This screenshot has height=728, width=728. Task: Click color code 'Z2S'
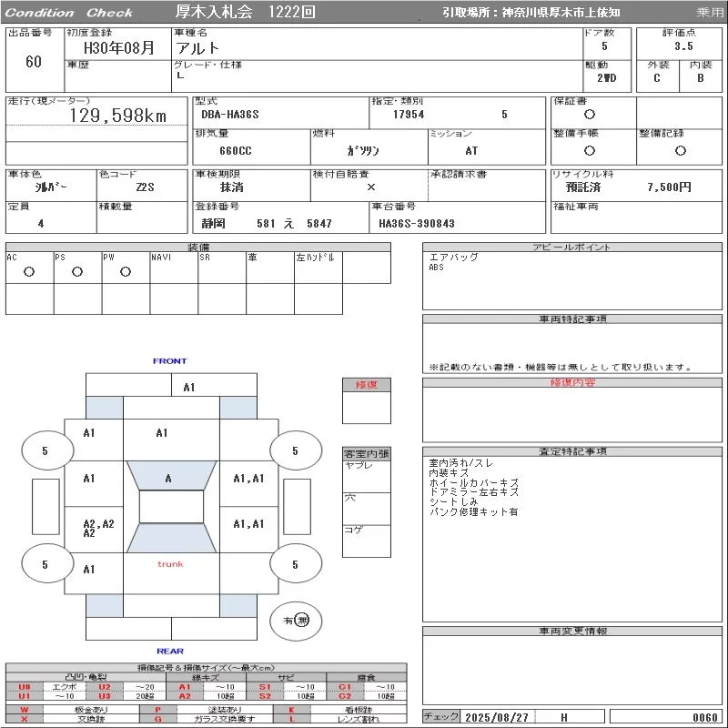[145, 187]
